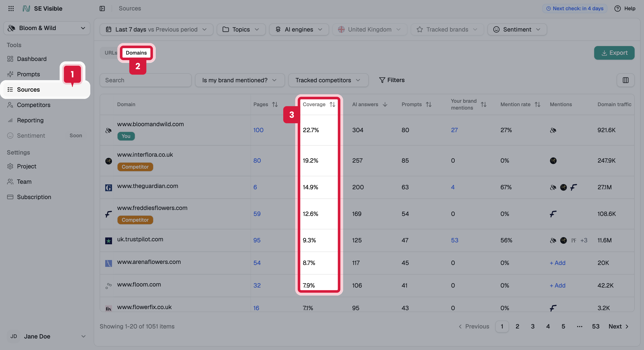Viewport: 644px width, 350px height.
Task: Click the column layout settings icon
Action: pyautogui.click(x=625, y=80)
